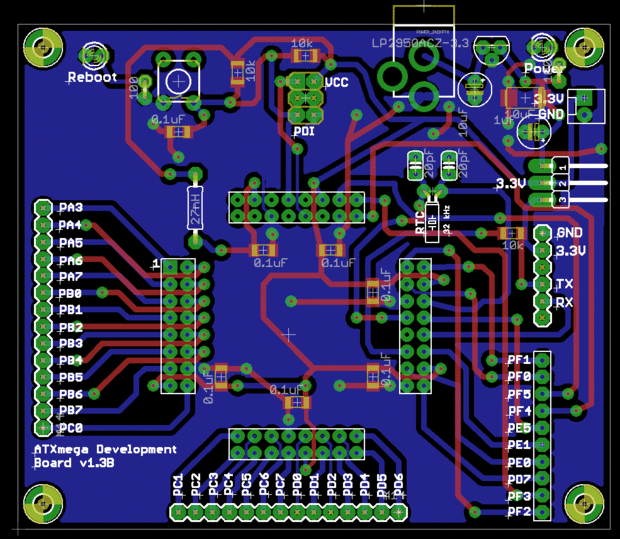Click the PF4 pin label
Screen dimensions: 620x539
[x=519, y=411]
